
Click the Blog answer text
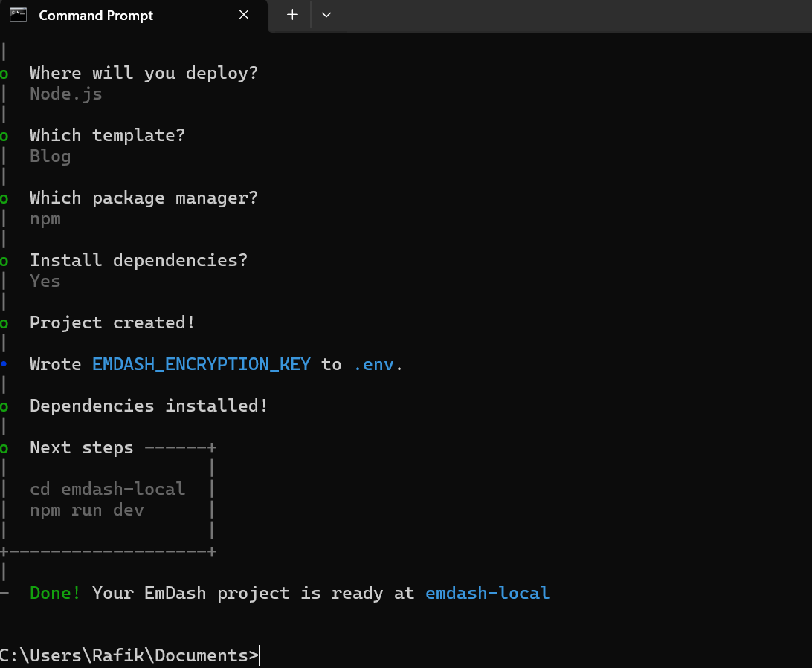51,157
